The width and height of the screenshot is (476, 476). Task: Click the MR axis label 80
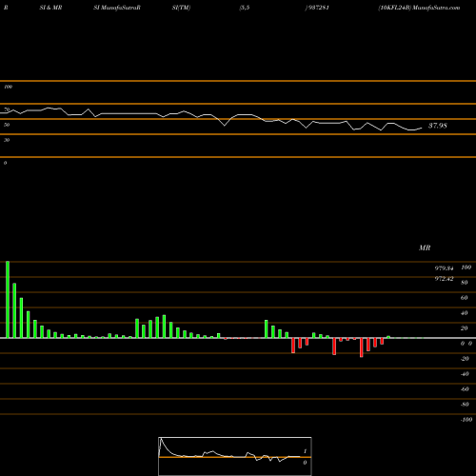465,283
